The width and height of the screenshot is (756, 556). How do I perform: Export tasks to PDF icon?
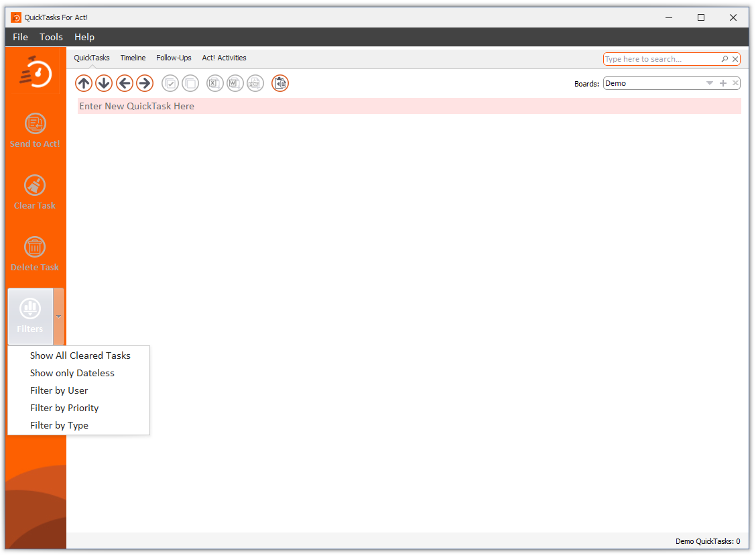click(255, 83)
